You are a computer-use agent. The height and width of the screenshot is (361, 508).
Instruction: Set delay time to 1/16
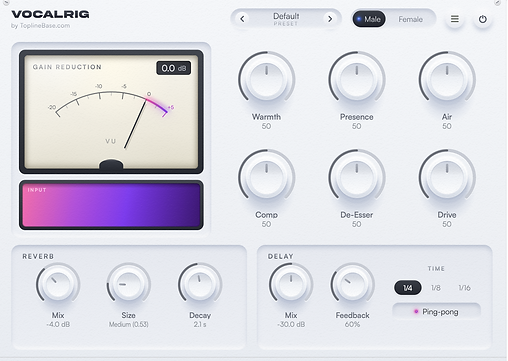click(x=464, y=288)
